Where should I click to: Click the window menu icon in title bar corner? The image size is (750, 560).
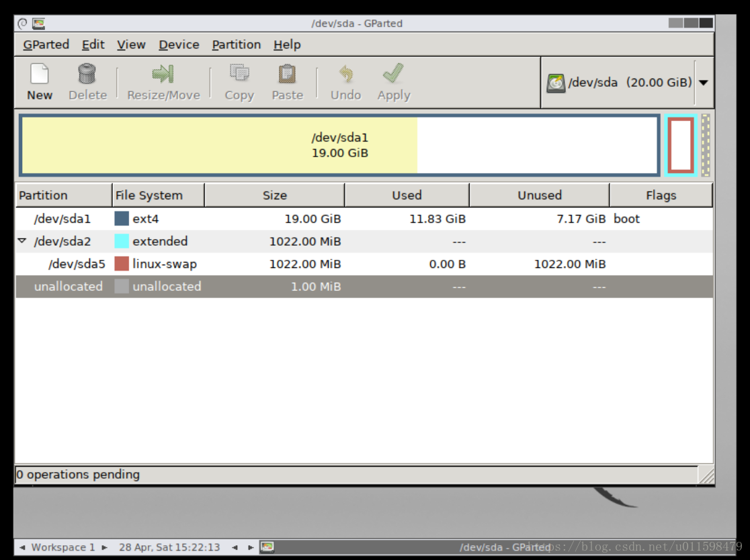(22, 24)
